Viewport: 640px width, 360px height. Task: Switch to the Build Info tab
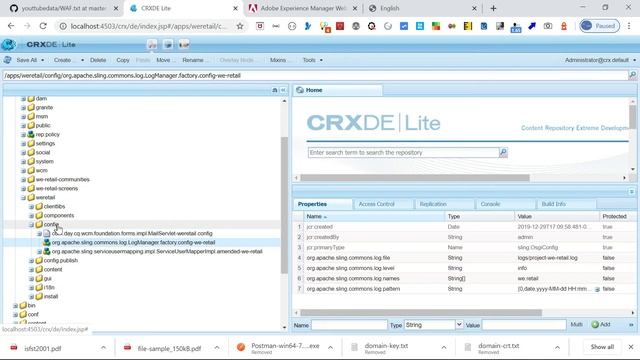[553, 204]
